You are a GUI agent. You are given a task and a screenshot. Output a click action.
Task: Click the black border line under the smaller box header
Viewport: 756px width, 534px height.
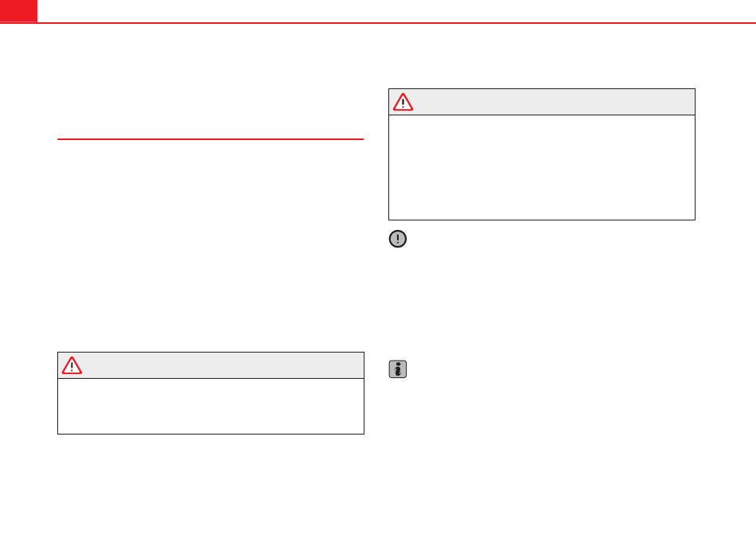tap(211, 378)
